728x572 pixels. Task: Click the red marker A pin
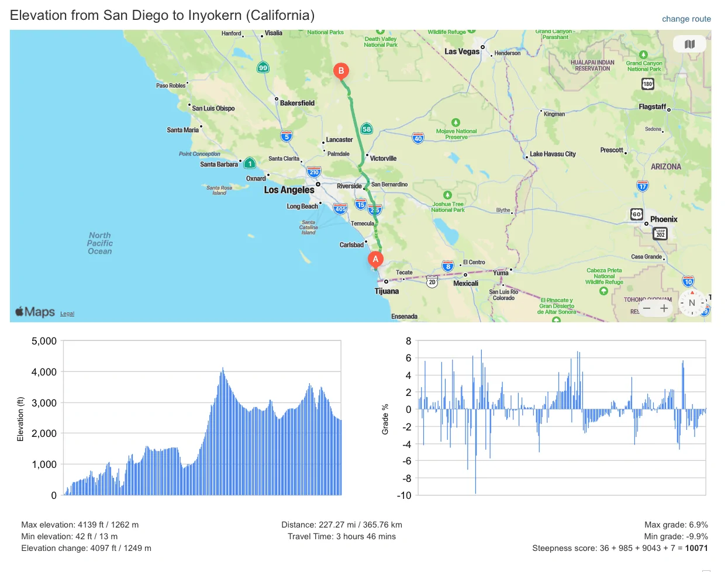(x=375, y=260)
